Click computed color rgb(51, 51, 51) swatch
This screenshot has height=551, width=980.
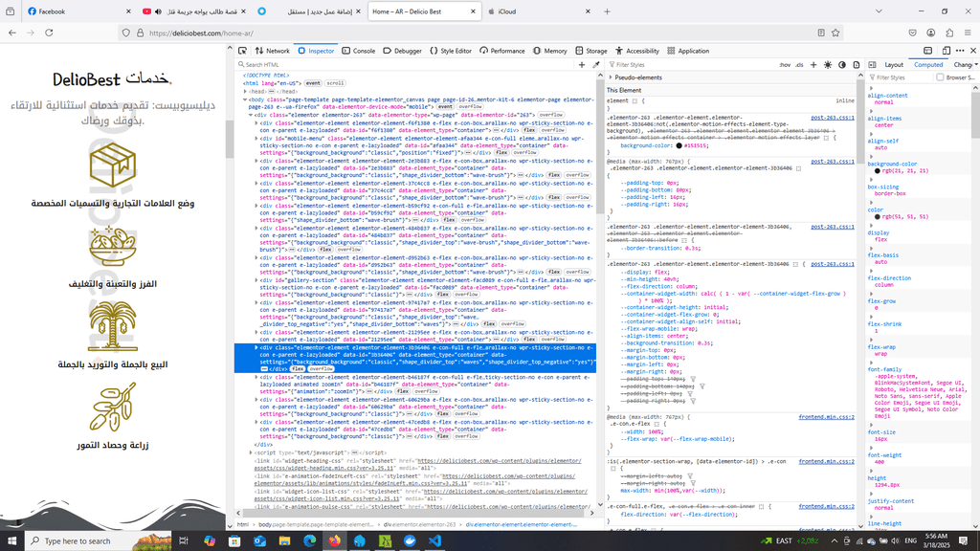pyautogui.click(x=877, y=217)
